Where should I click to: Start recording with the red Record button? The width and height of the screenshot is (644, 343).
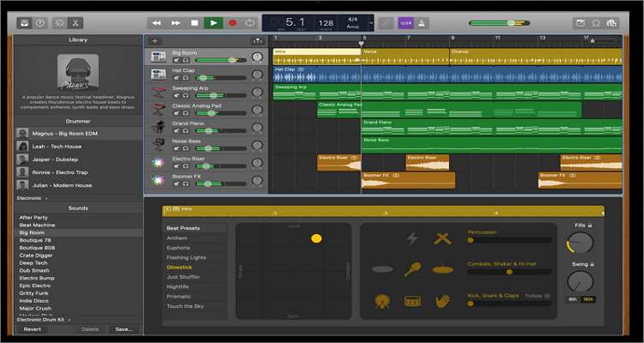[233, 23]
